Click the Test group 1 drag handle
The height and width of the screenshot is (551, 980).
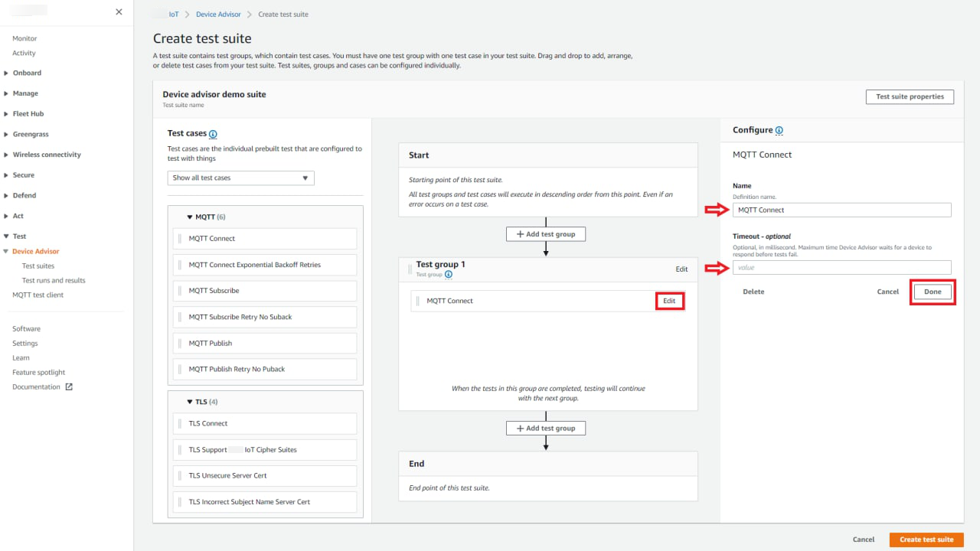[409, 269]
